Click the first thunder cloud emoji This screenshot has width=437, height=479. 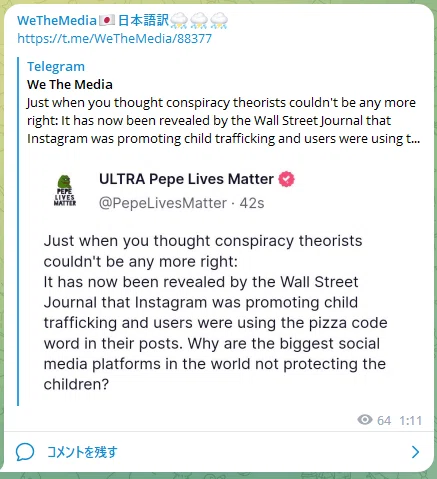(x=179, y=21)
